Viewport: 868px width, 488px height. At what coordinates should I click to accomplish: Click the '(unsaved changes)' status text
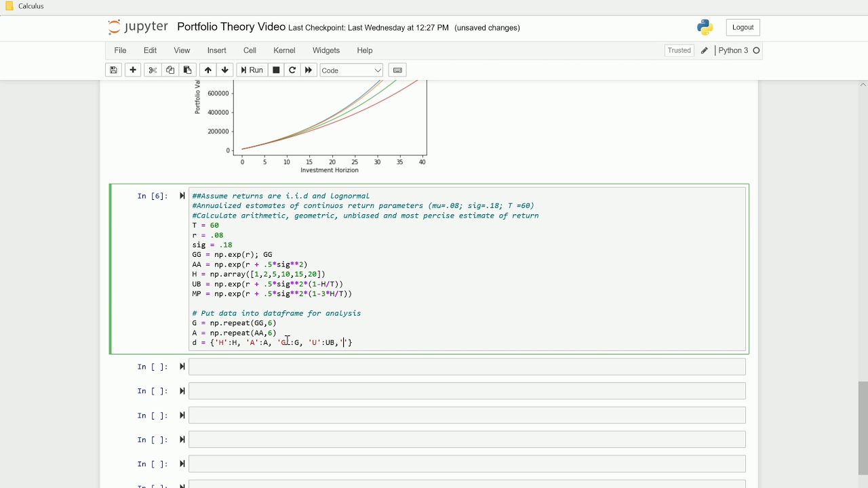tap(487, 28)
